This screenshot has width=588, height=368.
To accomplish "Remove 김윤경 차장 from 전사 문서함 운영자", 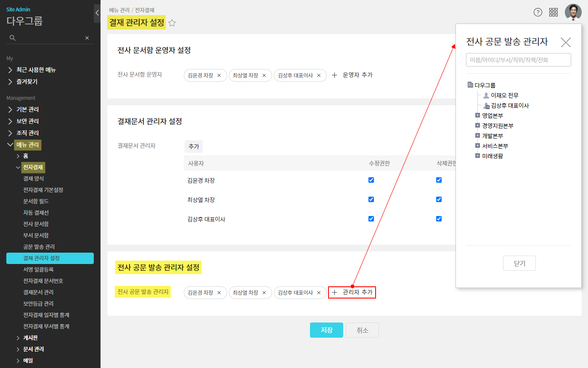I will pos(219,75).
